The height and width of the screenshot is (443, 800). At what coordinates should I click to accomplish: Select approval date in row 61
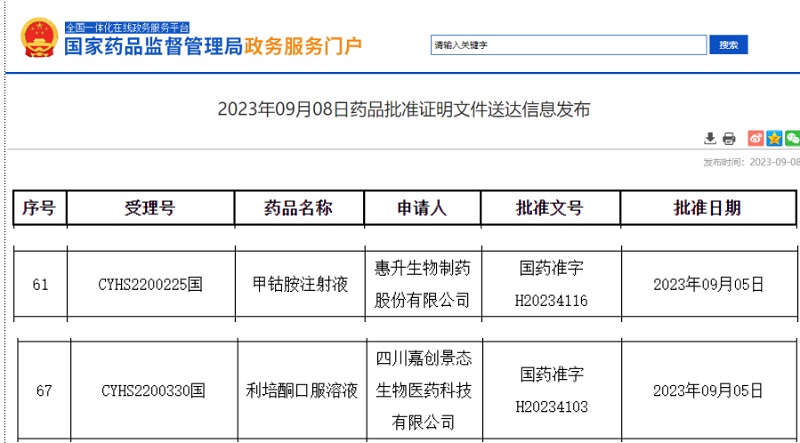point(709,284)
